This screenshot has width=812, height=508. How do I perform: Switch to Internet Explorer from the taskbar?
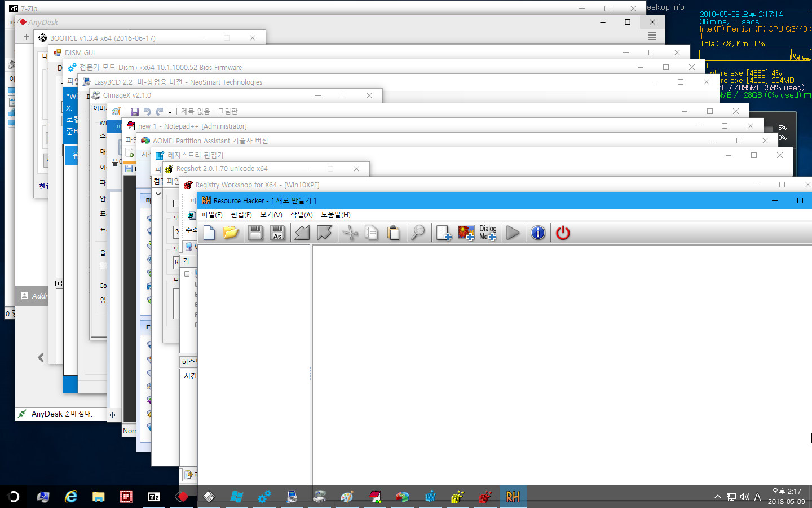[x=71, y=497]
